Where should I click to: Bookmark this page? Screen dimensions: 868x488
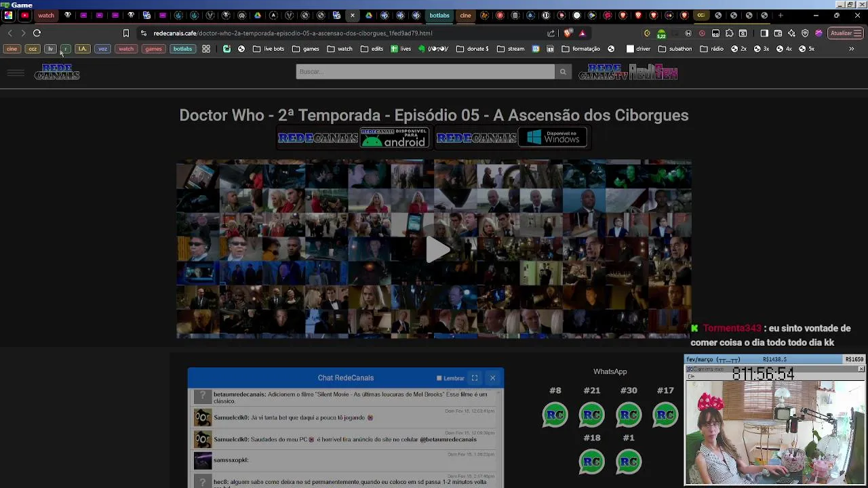pos(126,33)
